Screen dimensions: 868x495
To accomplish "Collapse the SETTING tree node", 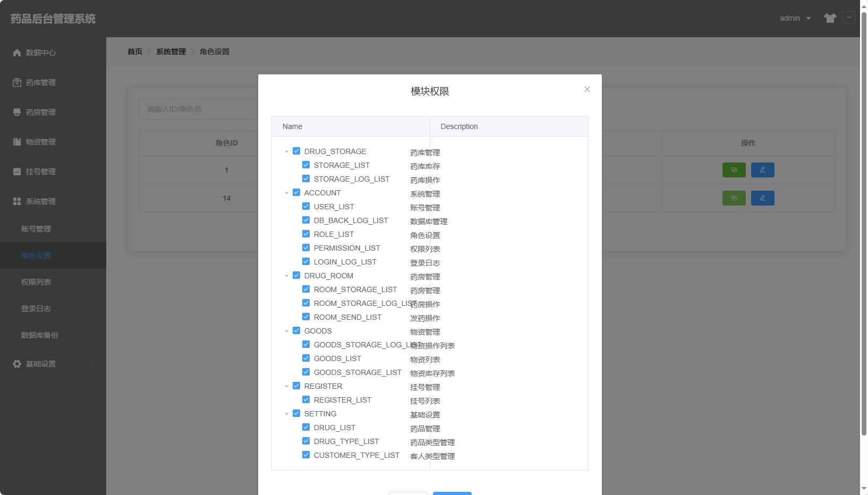I will pyautogui.click(x=286, y=414).
